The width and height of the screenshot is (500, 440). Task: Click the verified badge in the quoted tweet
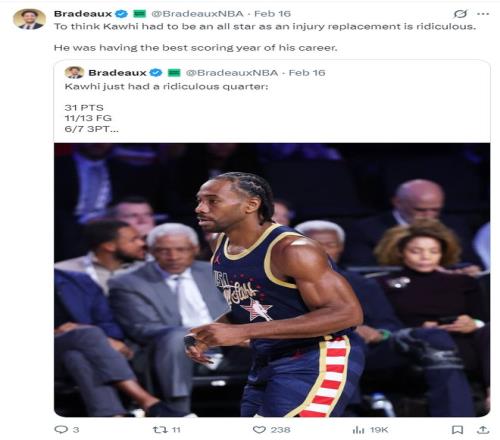coord(156,73)
